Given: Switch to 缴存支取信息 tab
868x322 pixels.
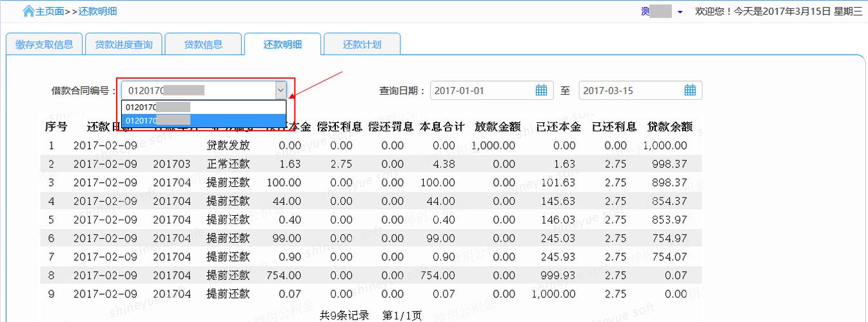Looking at the screenshot, I should coord(44,44).
